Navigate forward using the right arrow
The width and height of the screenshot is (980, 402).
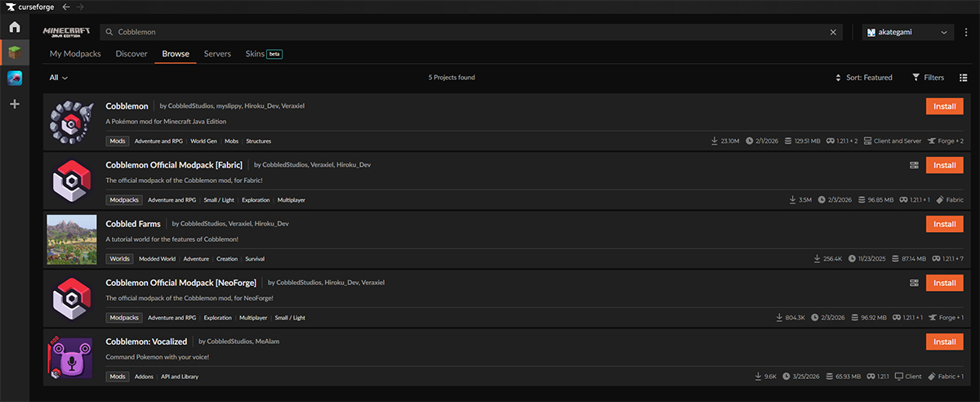pyautogui.click(x=80, y=7)
